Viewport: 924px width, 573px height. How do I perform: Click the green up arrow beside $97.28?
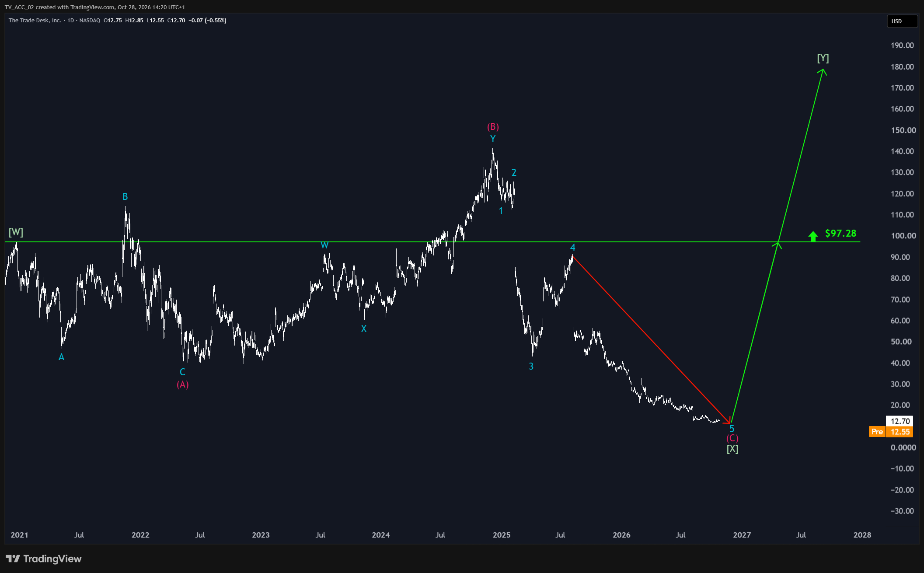[x=813, y=236]
